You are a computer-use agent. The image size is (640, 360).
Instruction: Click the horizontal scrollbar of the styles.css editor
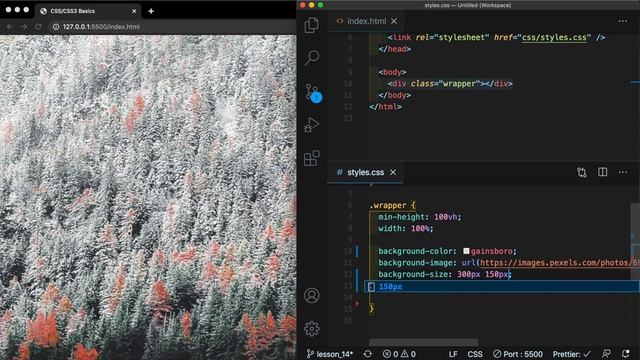[424, 342]
